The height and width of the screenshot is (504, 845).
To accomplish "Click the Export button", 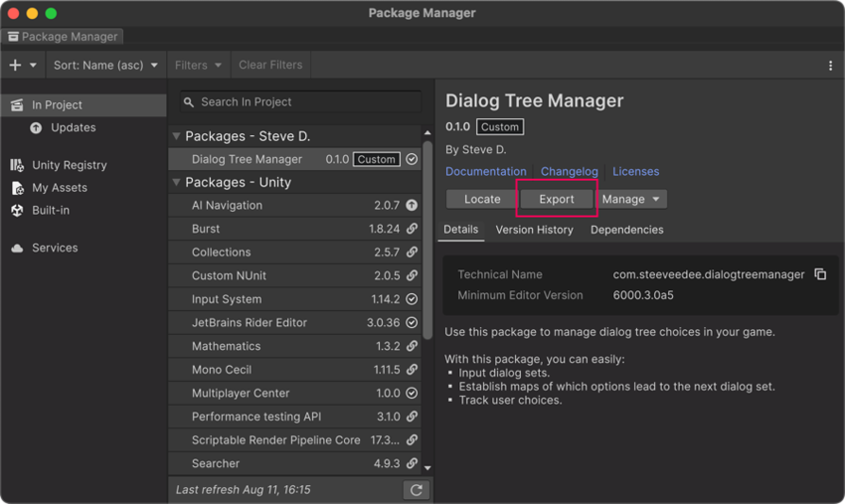I will click(x=556, y=200).
